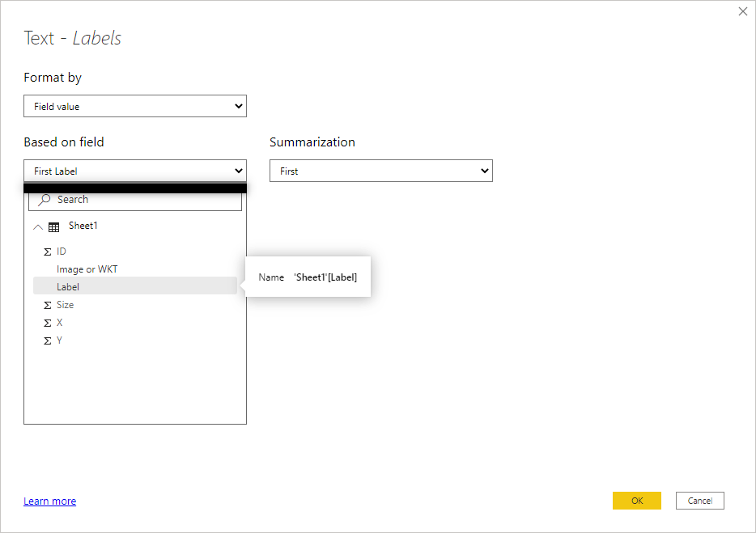Select the Size field
756x533 pixels.
click(x=135, y=305)
